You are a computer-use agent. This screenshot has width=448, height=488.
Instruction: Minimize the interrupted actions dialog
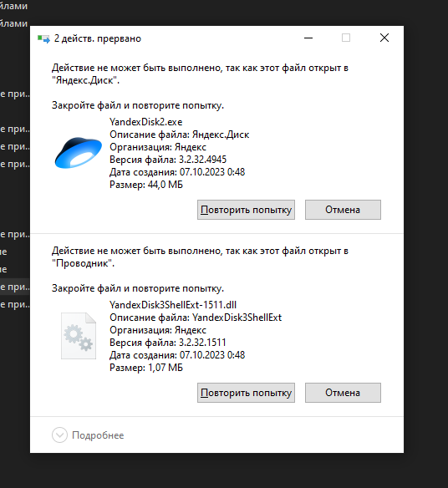(x=308, y=38)
